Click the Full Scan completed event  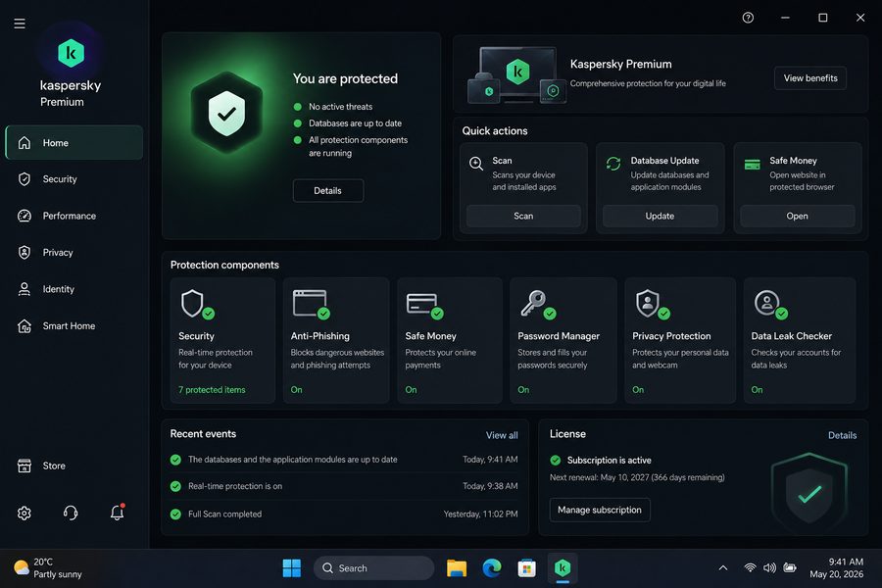coord(344,514)
